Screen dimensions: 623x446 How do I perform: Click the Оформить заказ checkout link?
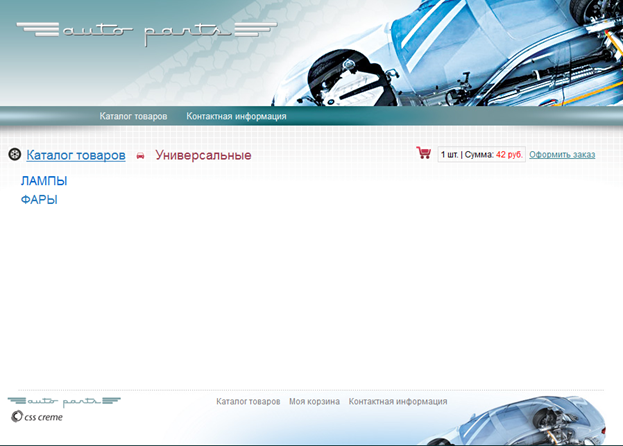(x=562, y=155)
